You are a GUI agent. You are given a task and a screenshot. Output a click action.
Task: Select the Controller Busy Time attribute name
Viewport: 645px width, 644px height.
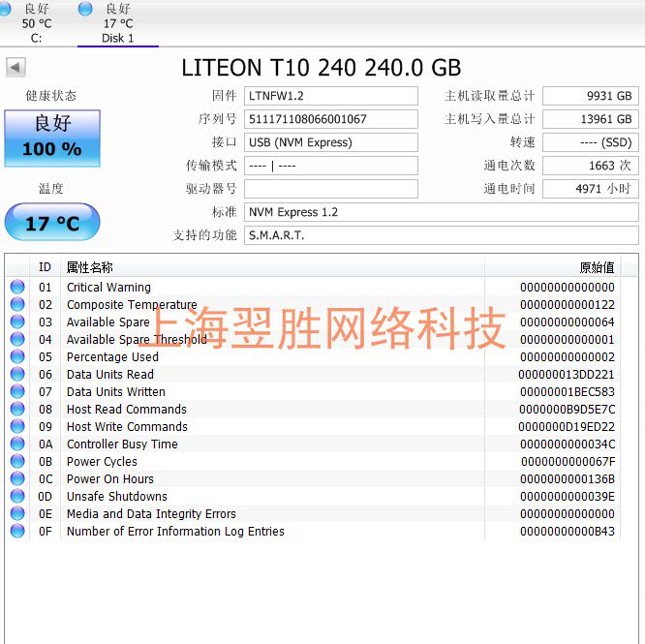(x=122, y=445)
